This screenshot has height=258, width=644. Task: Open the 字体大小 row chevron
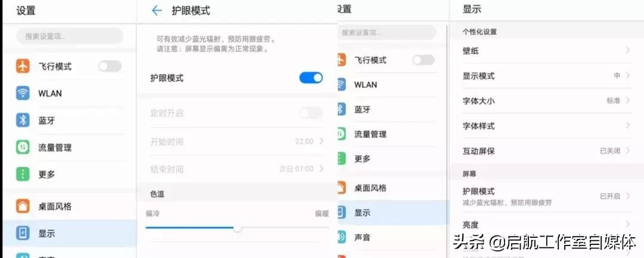[628, 101]
